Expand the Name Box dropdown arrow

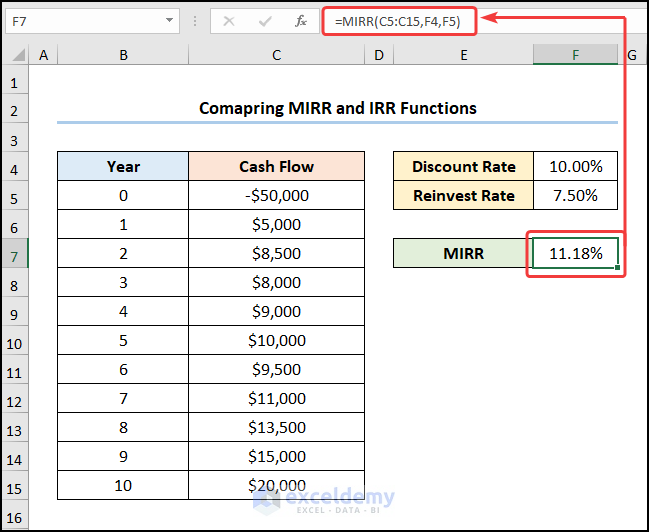[x=168, y=20]
